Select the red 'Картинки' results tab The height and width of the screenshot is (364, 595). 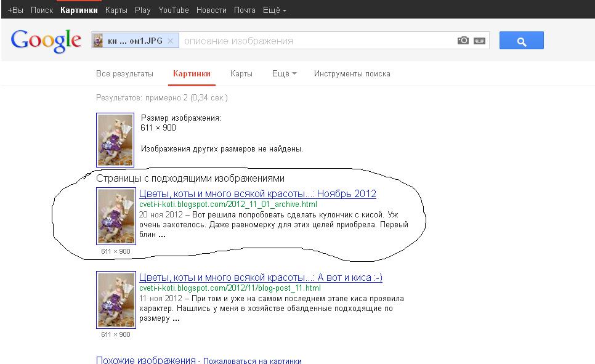coord(192,74)
